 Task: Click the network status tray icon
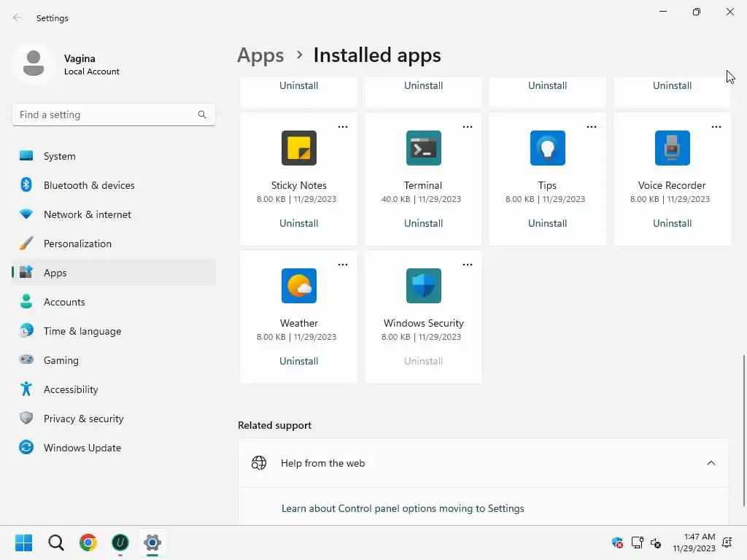(637, 542)
